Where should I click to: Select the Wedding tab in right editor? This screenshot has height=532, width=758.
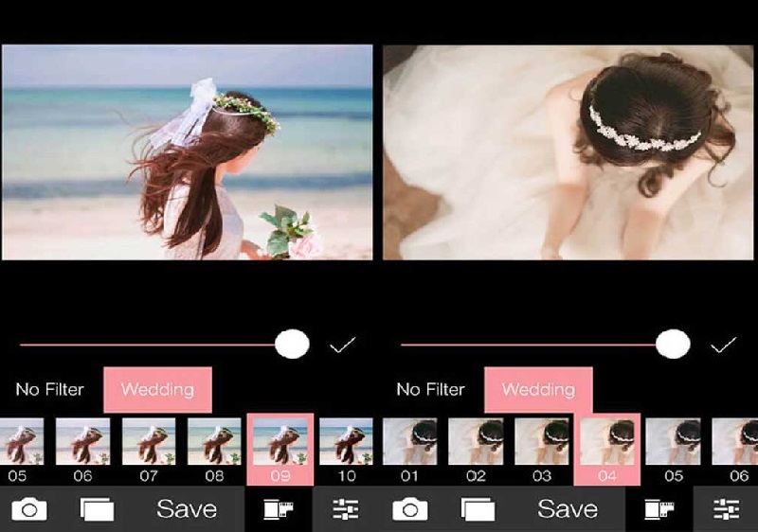point(538,390)
